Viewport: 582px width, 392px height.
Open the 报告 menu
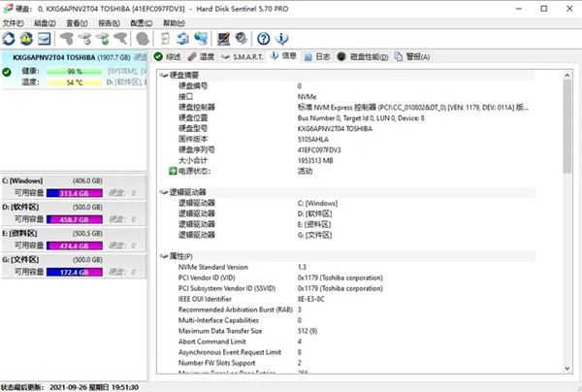(109, 23)
